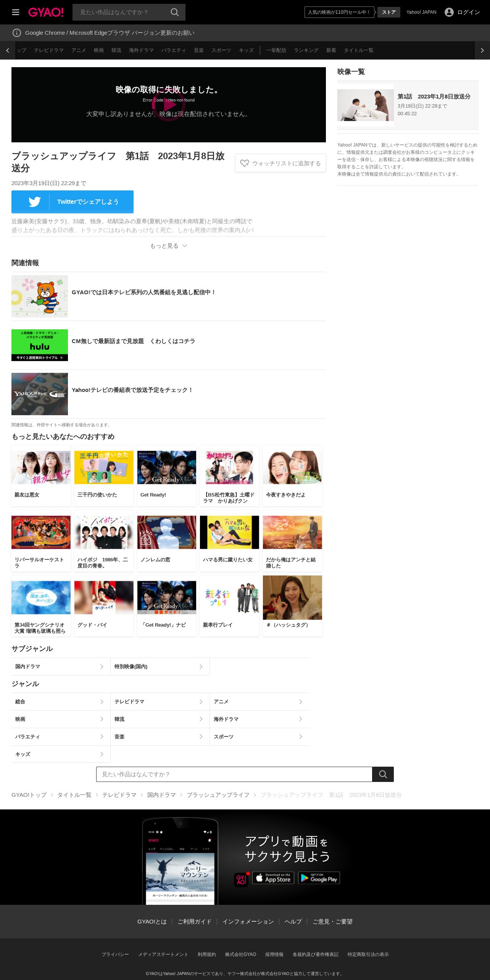Click GYAO!トップ breadcrumb link
This screenshot has width=490, height=980.
point(29,795)
